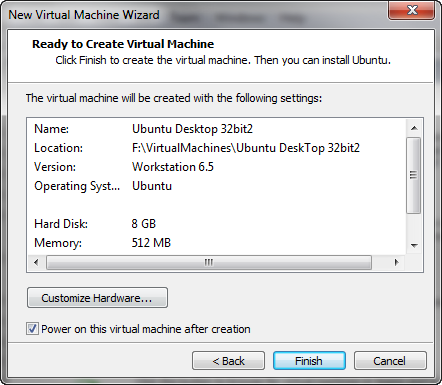
Task: Select the Memory value 512 MB
Action: coord(151,243)
